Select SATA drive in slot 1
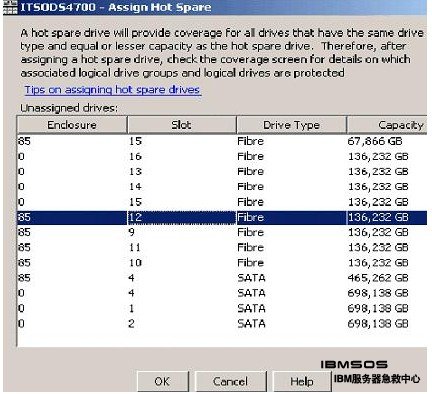The height and width of the screenshot is (394, 432). click(222, 308)
